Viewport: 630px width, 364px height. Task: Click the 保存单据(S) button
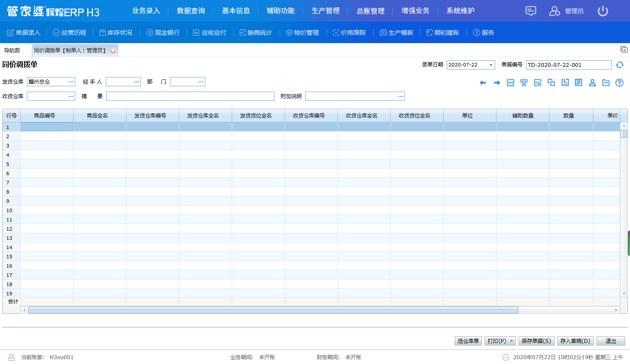536,341
